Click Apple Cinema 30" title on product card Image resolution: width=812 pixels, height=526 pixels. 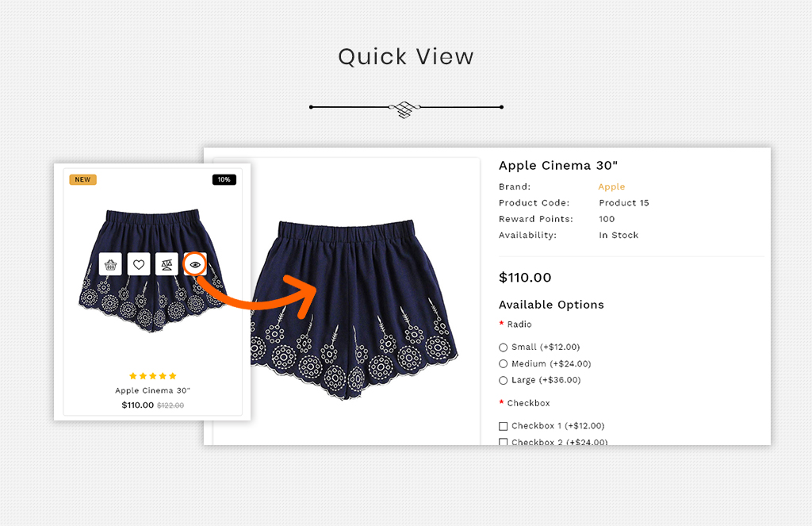(153, 390)
